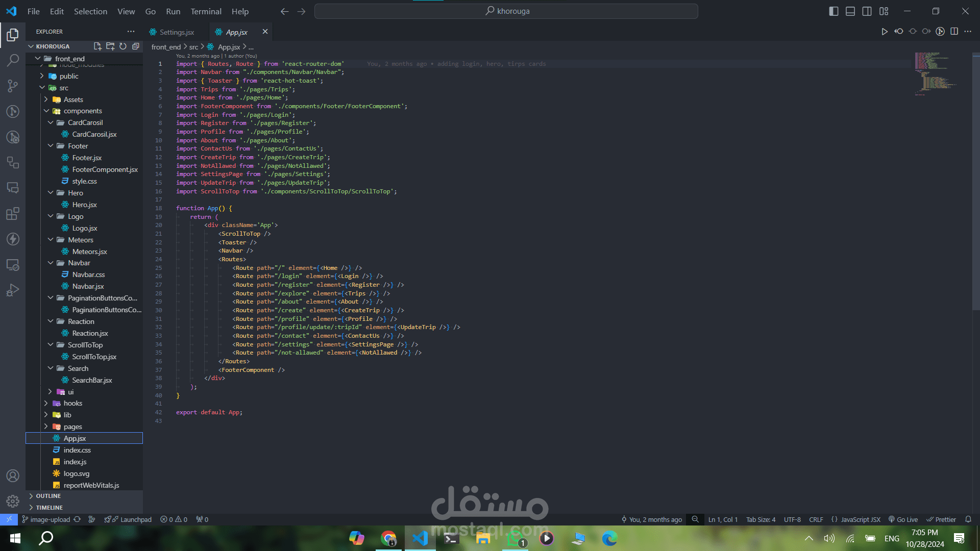The height and width of the screenshot is (551, 980).
Task: Click the image-upload branch name
Action: coord(50,519)
